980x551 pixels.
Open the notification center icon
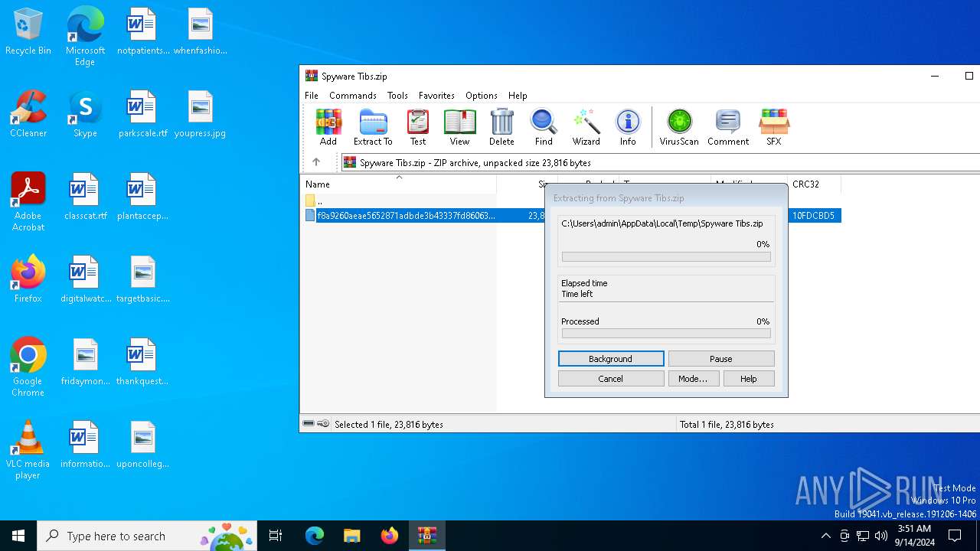[955, 536]
